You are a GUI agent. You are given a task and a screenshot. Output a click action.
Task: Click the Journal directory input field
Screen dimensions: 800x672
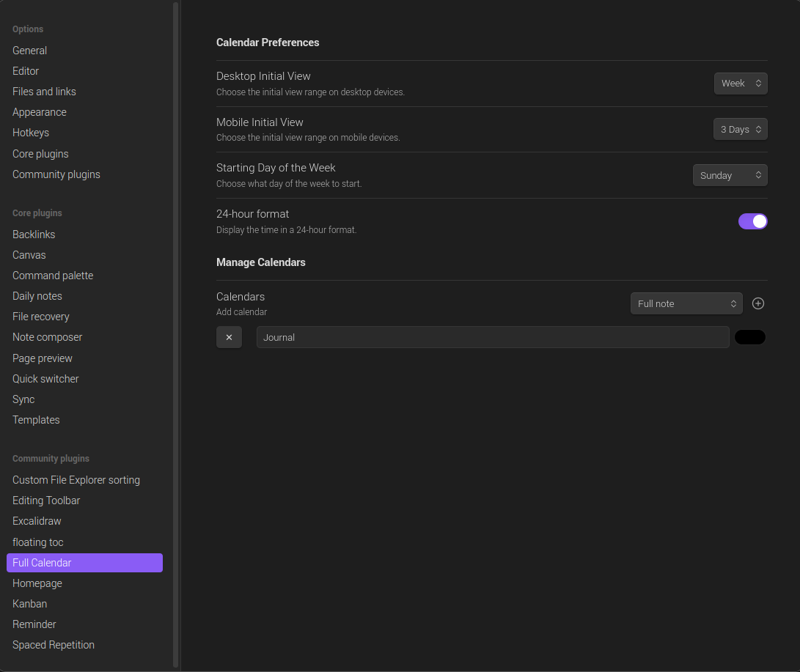492,337
